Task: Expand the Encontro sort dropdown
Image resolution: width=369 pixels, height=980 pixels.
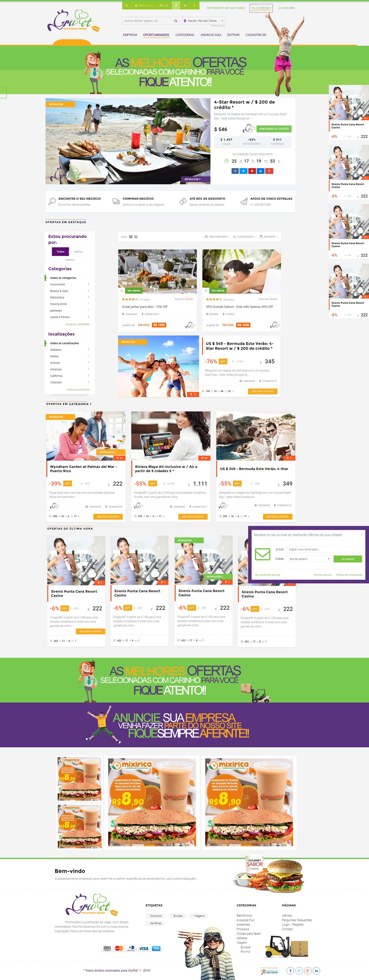Action: pos(269,237)
